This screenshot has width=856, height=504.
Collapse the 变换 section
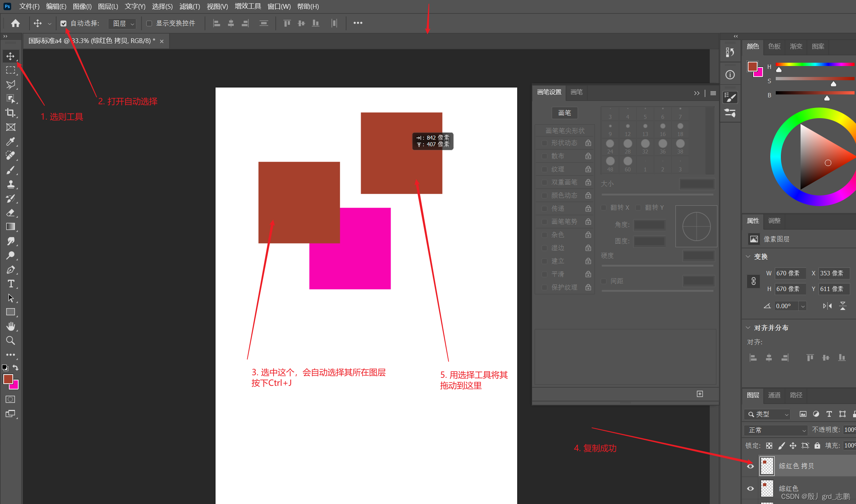click(748, 256)
